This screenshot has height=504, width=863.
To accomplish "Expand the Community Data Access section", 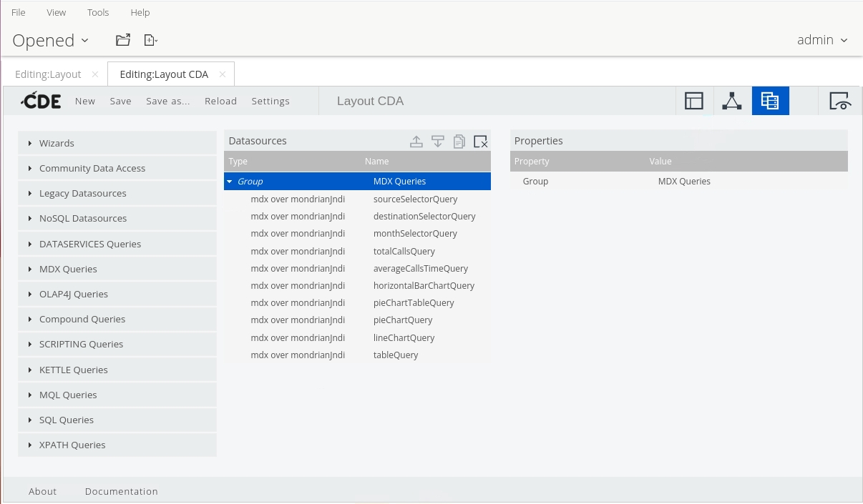I will click(92, 168).
